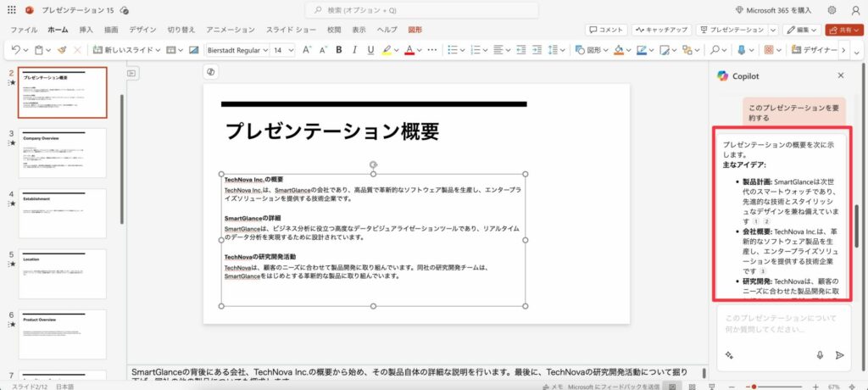The height and width of the screenshot is (390, 868).
Task: Click the search box 検索
Action: point(421,10)
